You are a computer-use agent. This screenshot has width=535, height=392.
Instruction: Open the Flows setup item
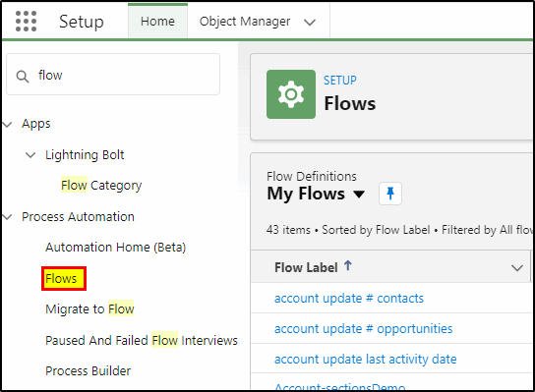point(61,278)
